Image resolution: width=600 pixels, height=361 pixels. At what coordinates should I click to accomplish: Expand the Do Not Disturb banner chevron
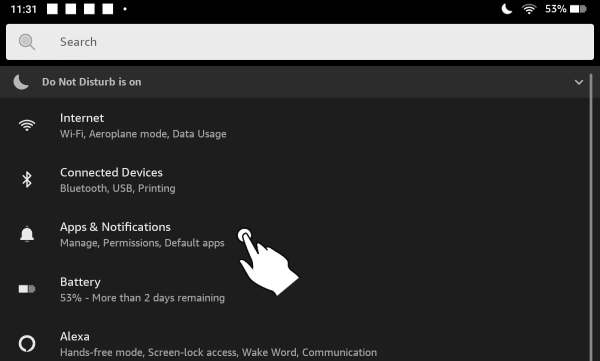(579, 82)
